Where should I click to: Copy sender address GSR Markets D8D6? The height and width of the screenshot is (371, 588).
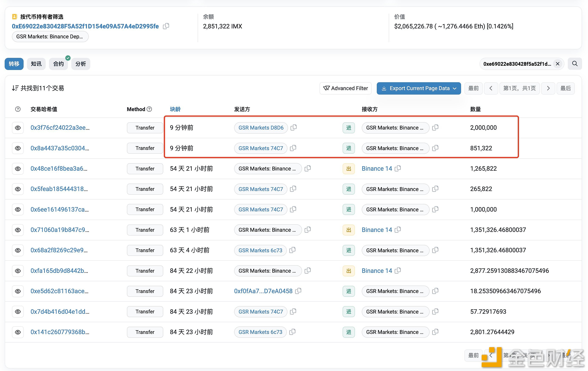(294, 128)
